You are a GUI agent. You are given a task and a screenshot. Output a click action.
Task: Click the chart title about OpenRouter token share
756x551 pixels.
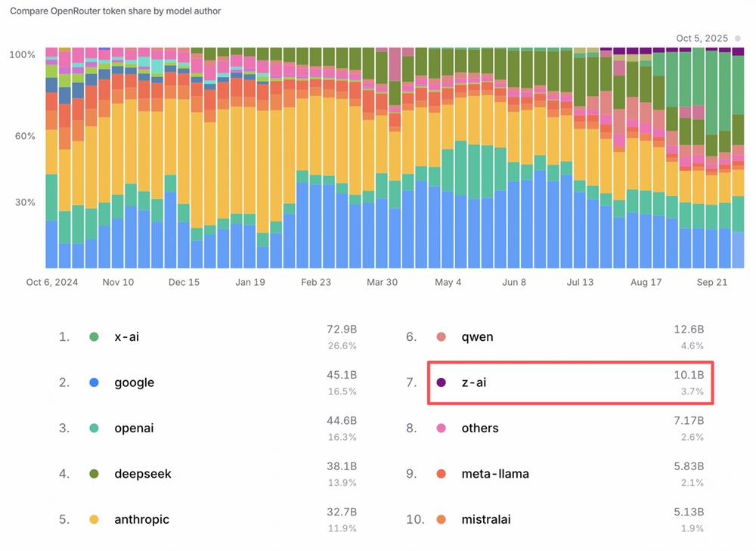click(x=116, y=11)
